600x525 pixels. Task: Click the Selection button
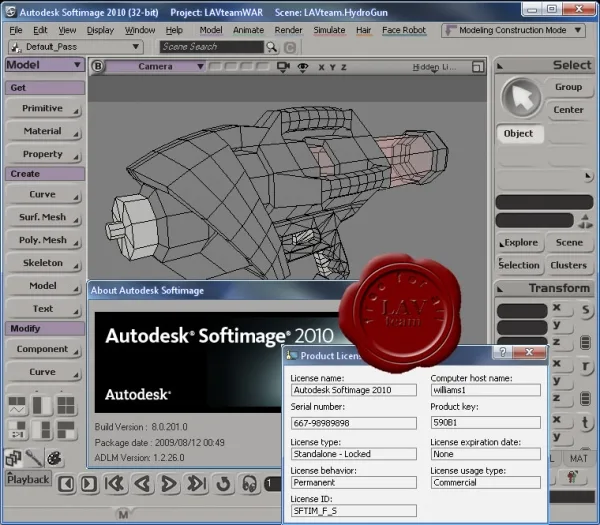(520, 265)
